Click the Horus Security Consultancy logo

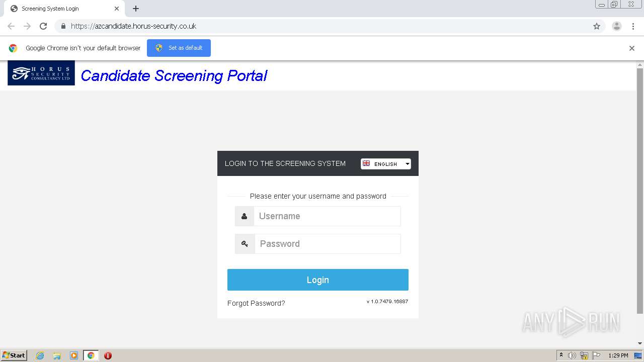(x=41, y=73)
